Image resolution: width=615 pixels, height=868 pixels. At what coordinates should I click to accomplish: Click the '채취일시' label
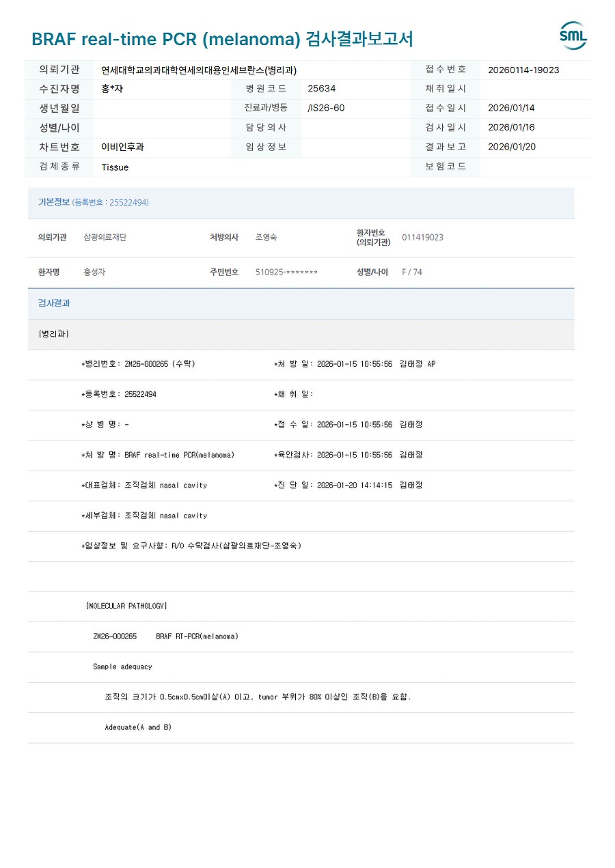446,88
